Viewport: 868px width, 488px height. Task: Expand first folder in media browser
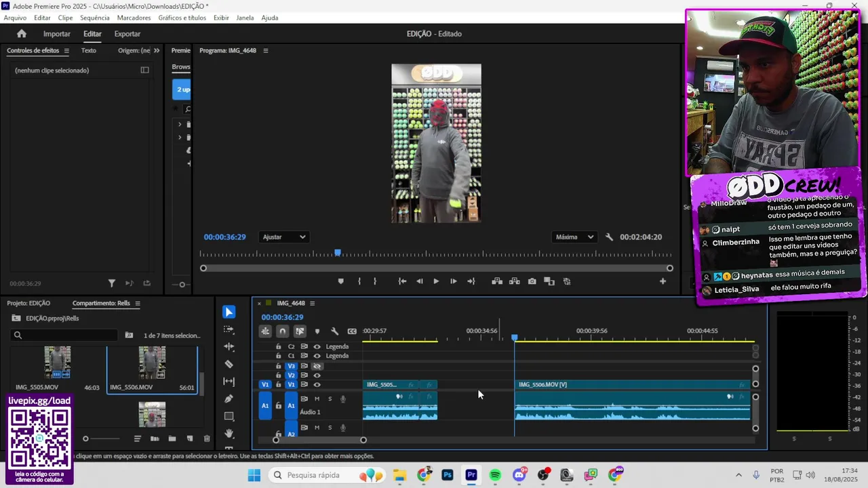point(180,125)
